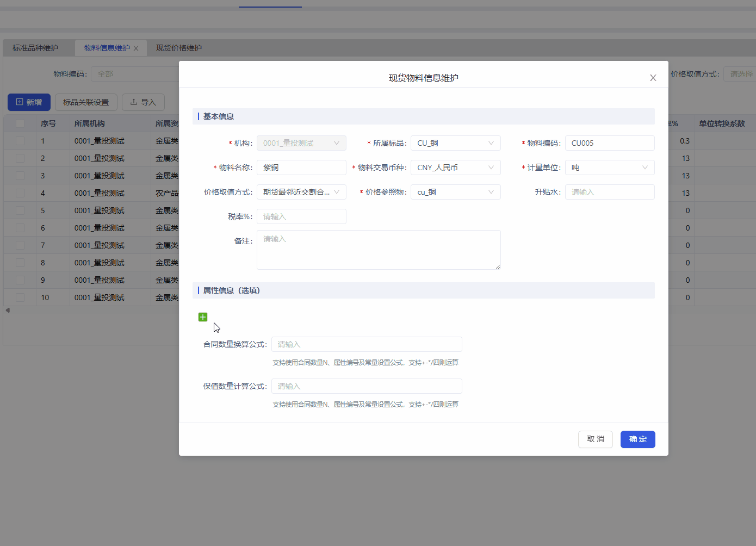This screenshot has width=756, height=546.
Task: Click the 取消 cancel button
Action: [595, 439]
